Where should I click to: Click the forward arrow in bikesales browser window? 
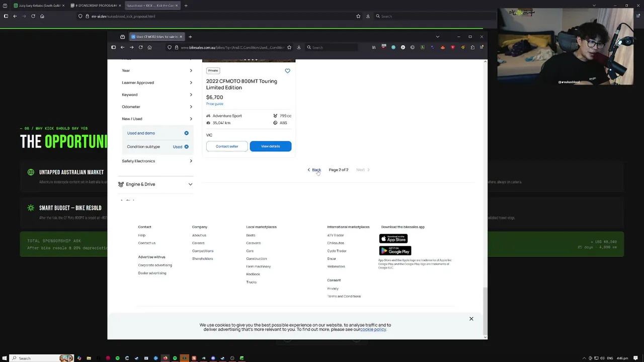(x=131, y=47)
